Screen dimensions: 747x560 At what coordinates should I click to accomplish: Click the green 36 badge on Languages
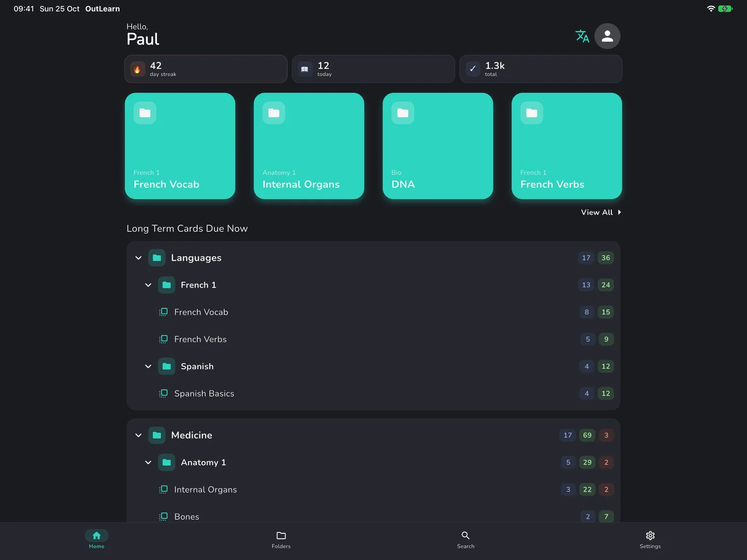point(606,258)
